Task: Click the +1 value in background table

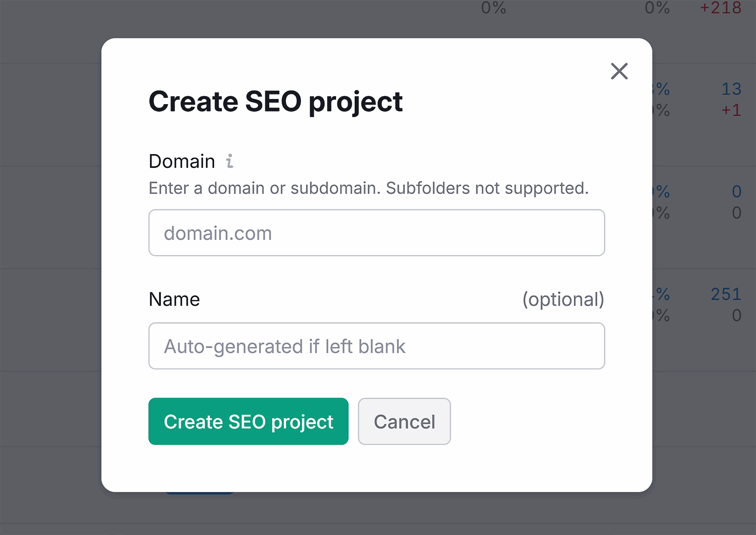Action: pyautogui.click(x=731, y=110)
